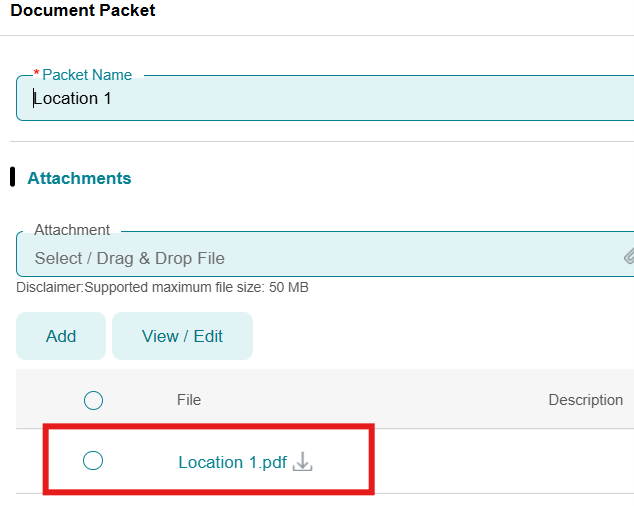Select the Location 1.pdf row radio button
This screenshot has width=634, height=506.
tap(93, 460)
